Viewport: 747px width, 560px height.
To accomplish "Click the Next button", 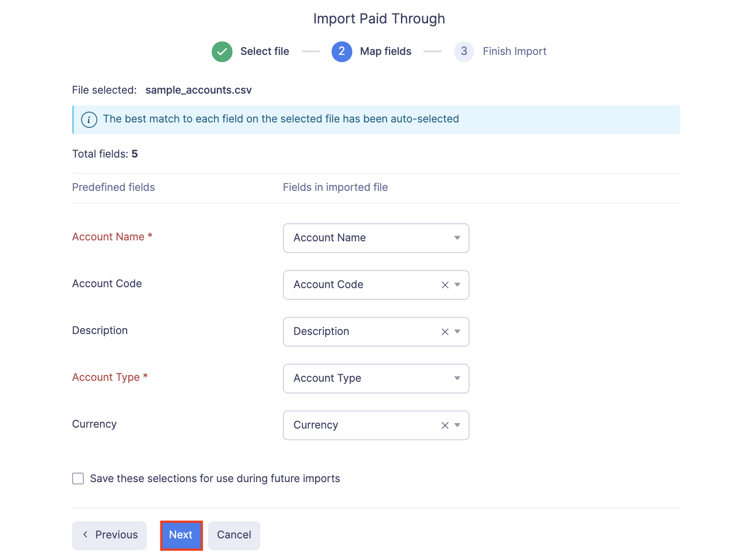I will [x=181, y=535].
